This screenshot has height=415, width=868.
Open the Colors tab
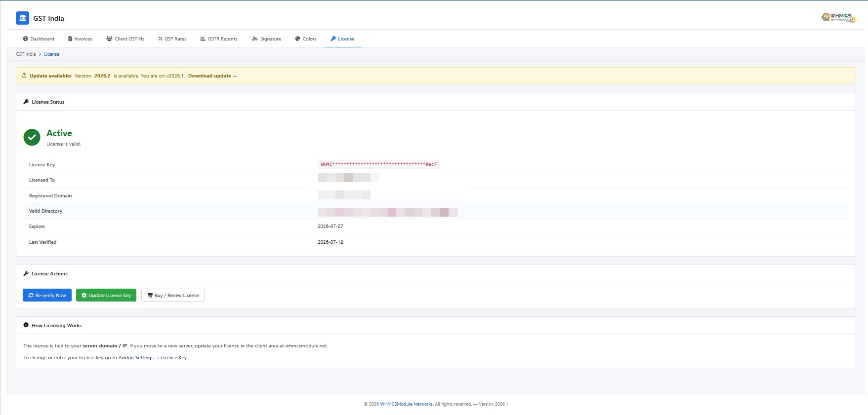[x=306, y=38]
